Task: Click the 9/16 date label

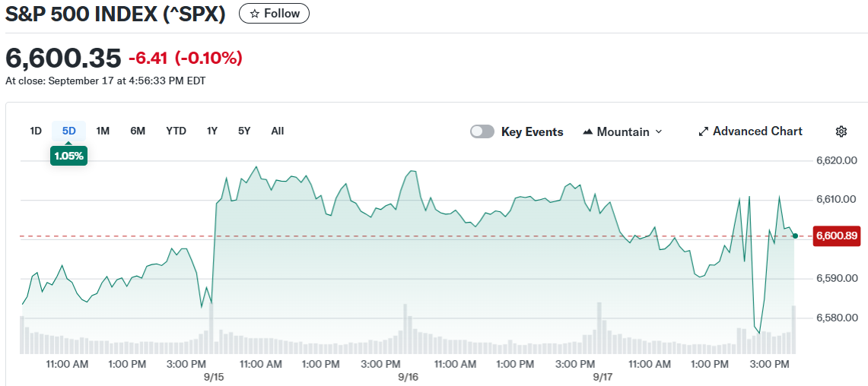Action: pyautogui.click(x=408, y=377)
